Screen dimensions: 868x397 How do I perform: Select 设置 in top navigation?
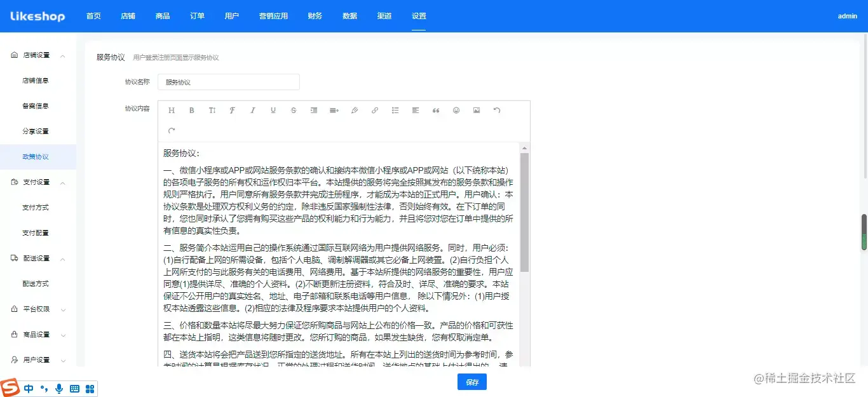click(419, 16)
